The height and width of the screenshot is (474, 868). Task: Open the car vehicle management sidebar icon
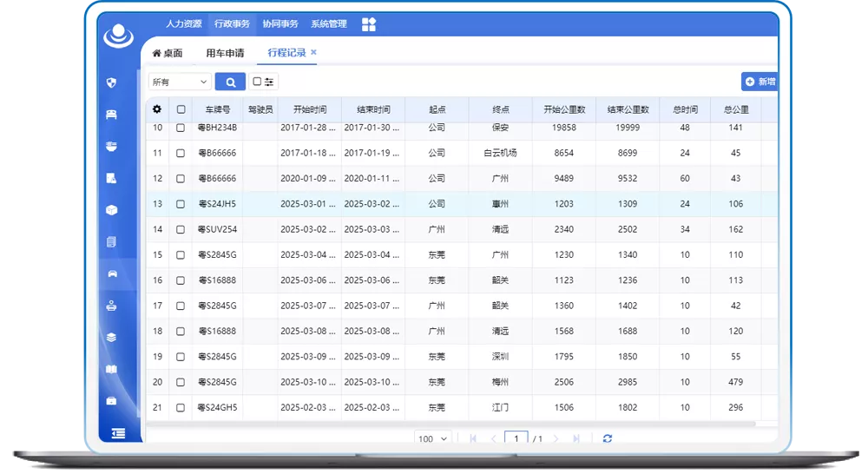pyautogui.click(x=112, y=273)
